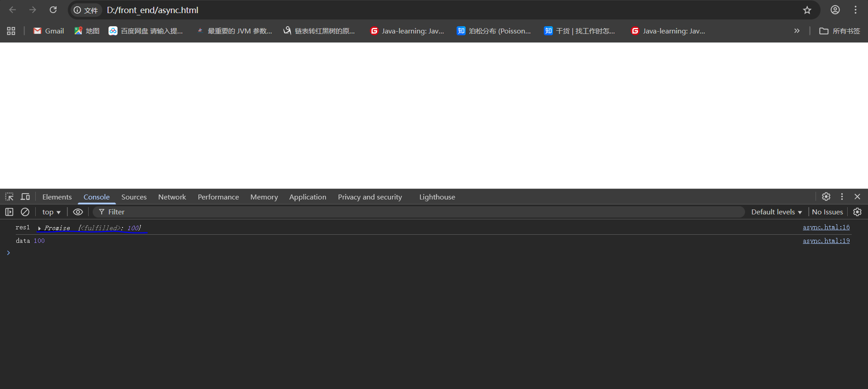Go back to the previous page

point(13,10)
